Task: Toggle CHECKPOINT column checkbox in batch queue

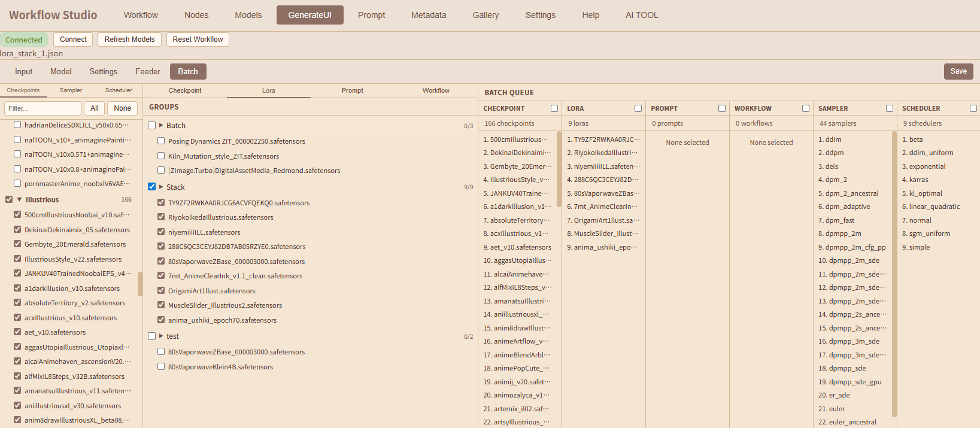Action: (x=554, y=108)
